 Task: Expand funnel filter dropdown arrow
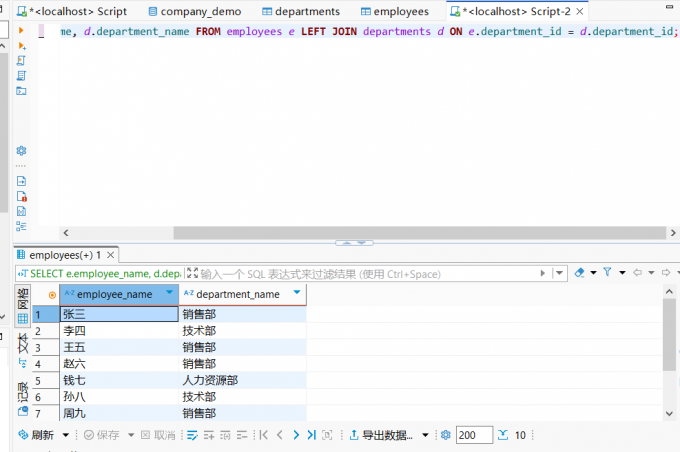(622, 273)
